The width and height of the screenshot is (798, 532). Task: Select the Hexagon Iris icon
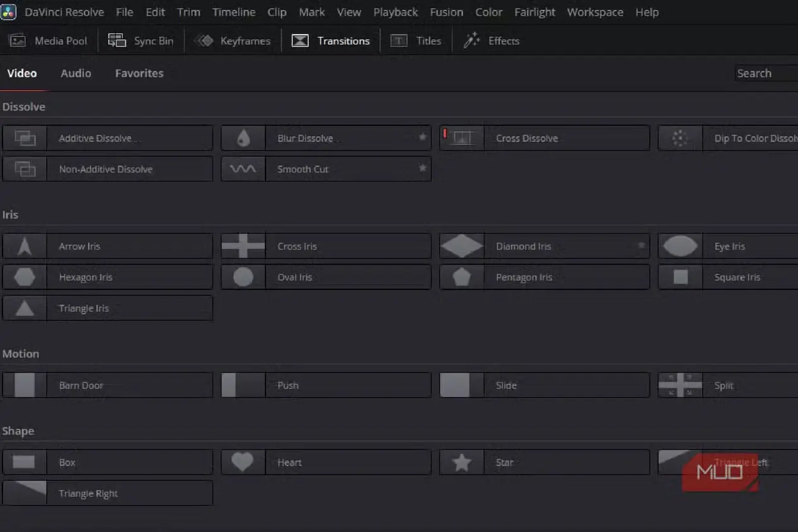[x=25, y=277]
